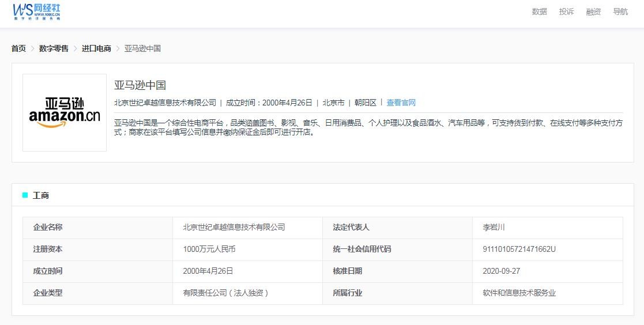The width and height of the screenshot is (644, 325).
Task: Select the 1000万元人民币 registered capital cell
Action: point(209,249)
